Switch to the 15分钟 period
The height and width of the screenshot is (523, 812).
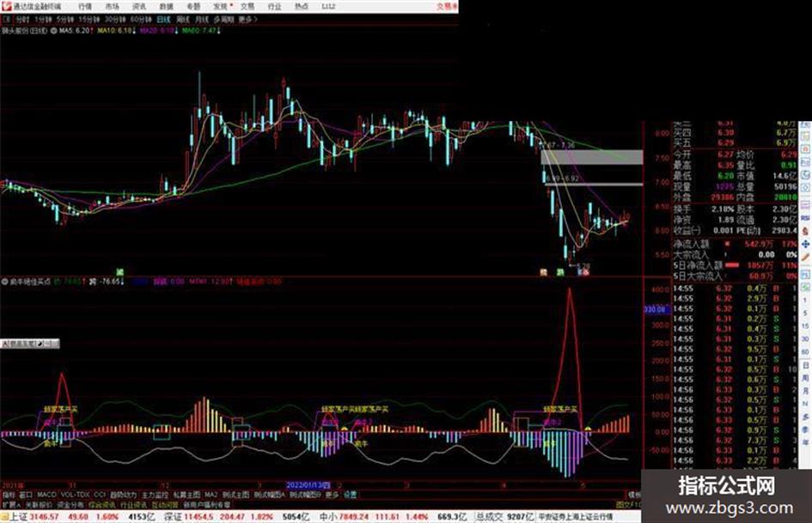89,19
